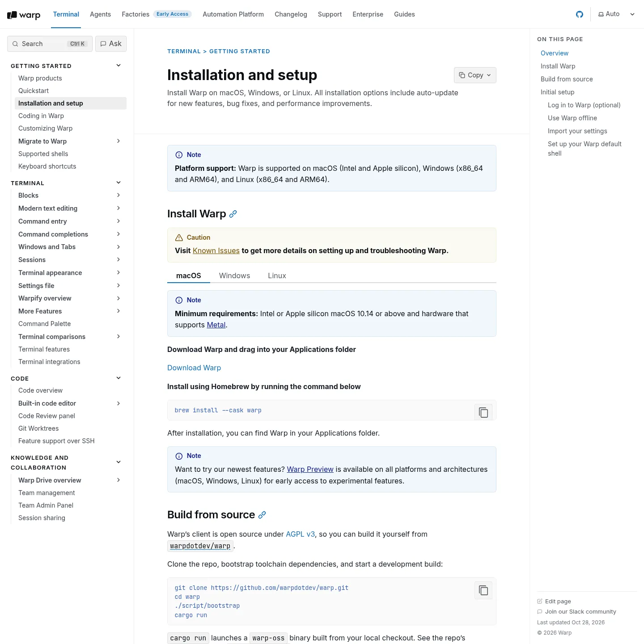Follow the Warp Preview link
Viewport: 644px width, 644px height.
click(x=310, y=470)
